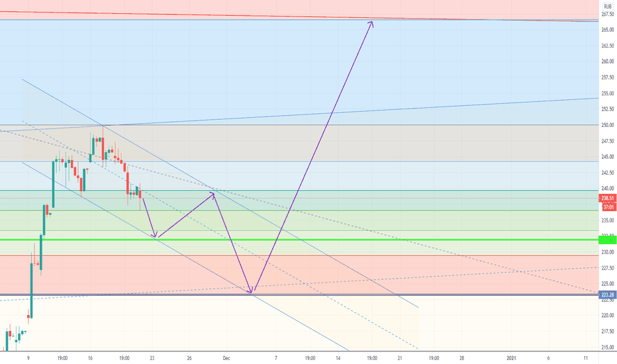Click the 250.00 price axis value
Screen dimensions: 617x364
pyautogui.click(x=608, y=125)
